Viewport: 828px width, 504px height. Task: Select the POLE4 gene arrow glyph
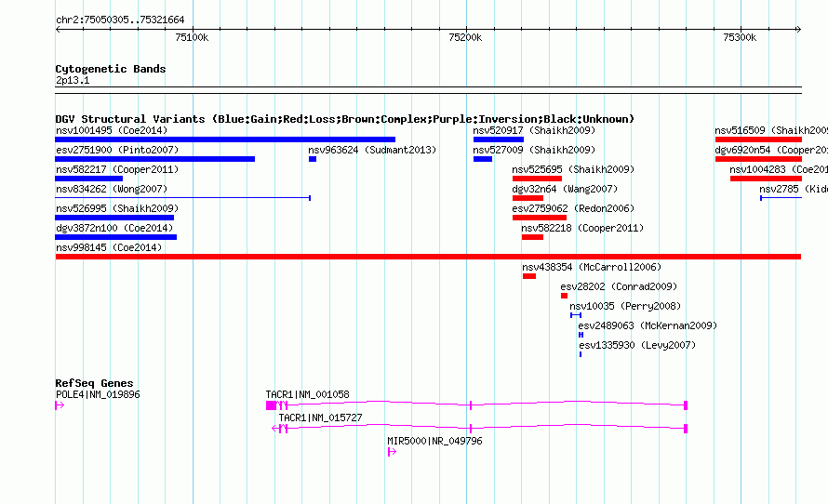(60, 405)
